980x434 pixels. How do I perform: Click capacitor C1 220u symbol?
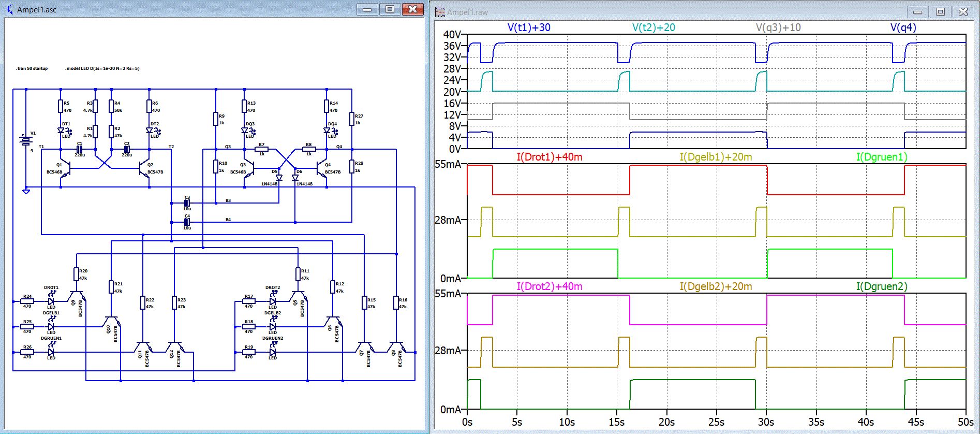80,150
